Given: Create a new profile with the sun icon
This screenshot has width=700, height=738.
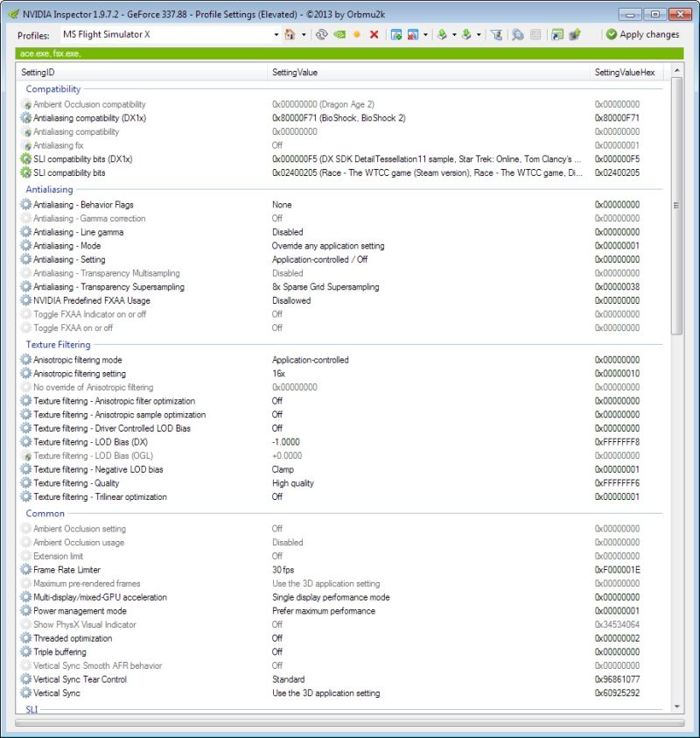Looking at the screenshot, I should tap(357, 34).
